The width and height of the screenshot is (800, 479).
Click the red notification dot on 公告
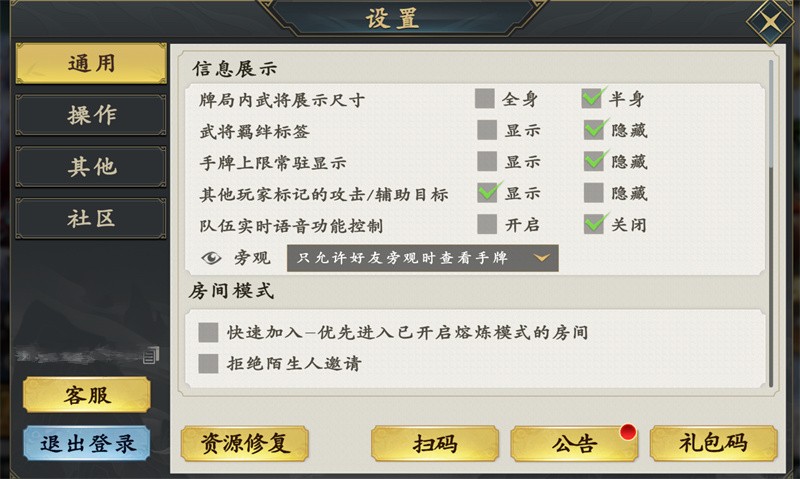pos(628,432)
